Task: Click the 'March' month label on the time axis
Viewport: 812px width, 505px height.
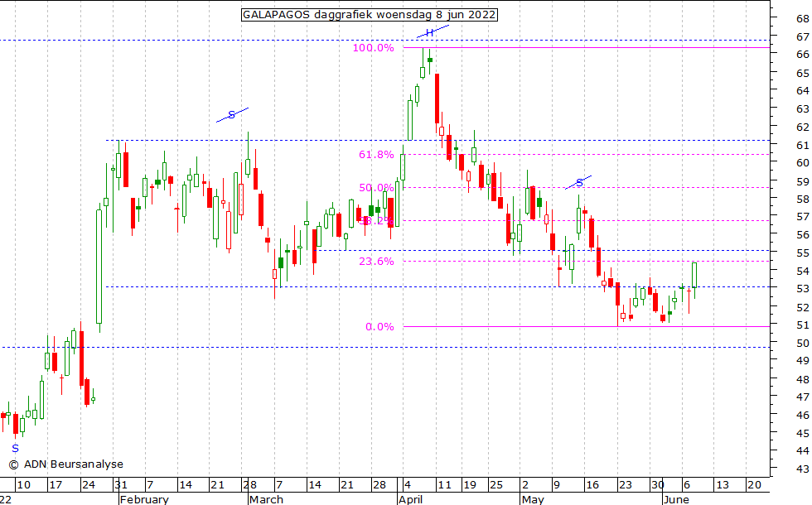Action: tap(266, 499)
